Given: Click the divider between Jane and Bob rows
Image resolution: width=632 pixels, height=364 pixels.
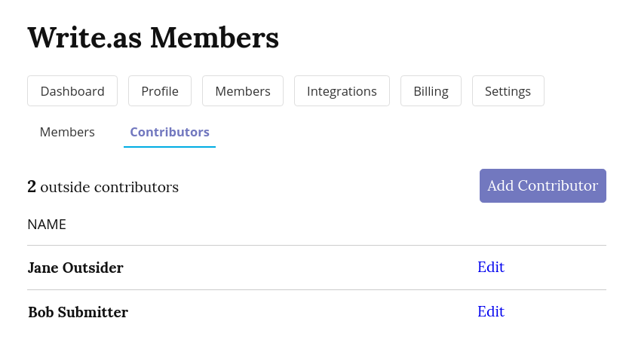Looking at the screenshot, I should click(317, 289).
